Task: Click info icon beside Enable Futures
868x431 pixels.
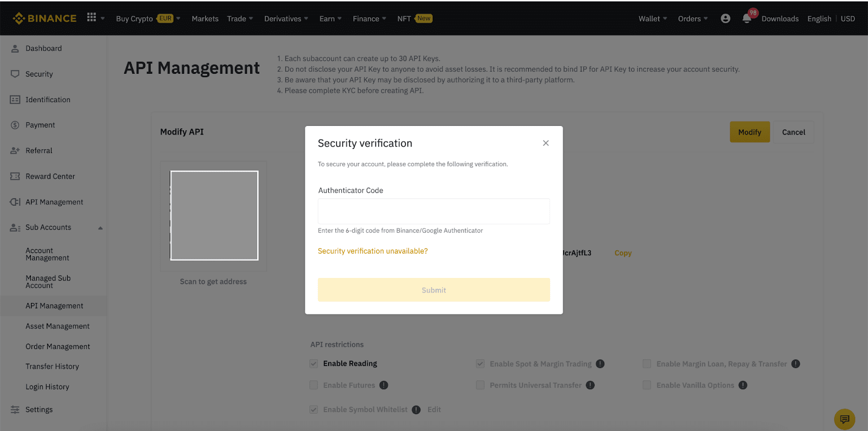Action: pos(384,385)
